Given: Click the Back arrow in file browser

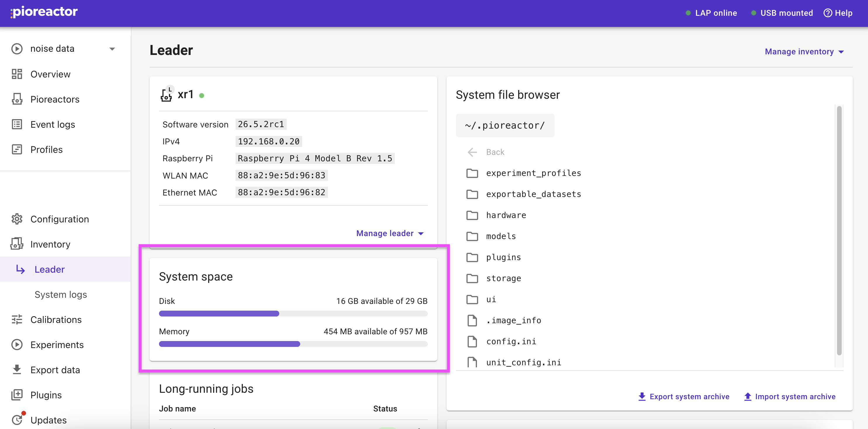Looking at the screenshot, I should 472,152.
